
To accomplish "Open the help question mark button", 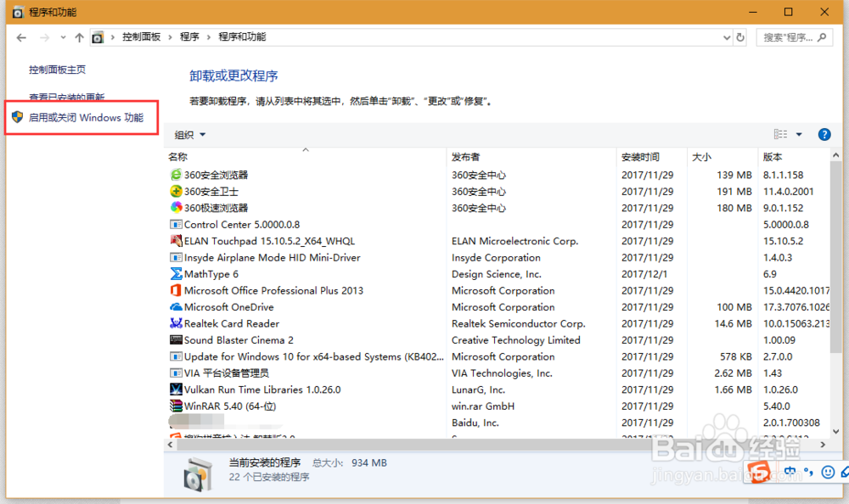I will coord(824,134).
